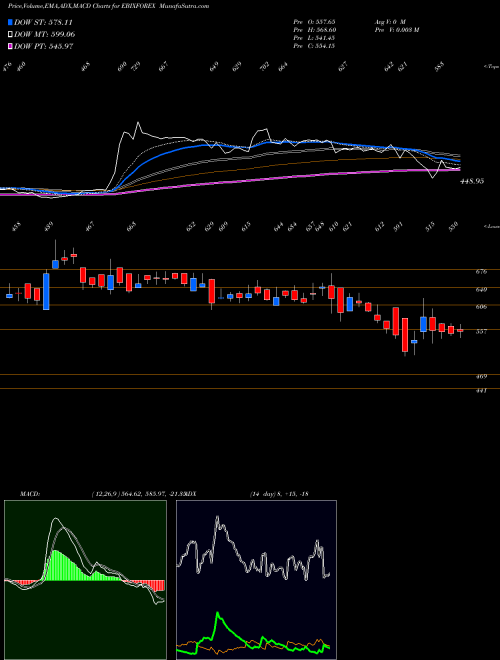
Task: Click the white DOW MT legend swatch
Action: point(11,35)
